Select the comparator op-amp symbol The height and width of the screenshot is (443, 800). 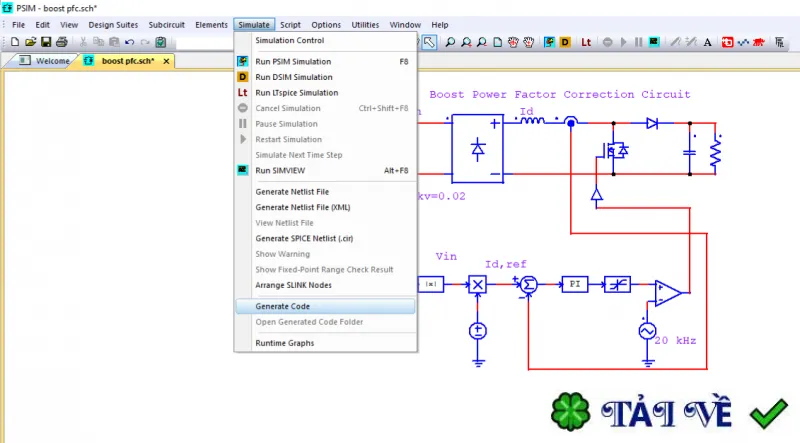668,293
